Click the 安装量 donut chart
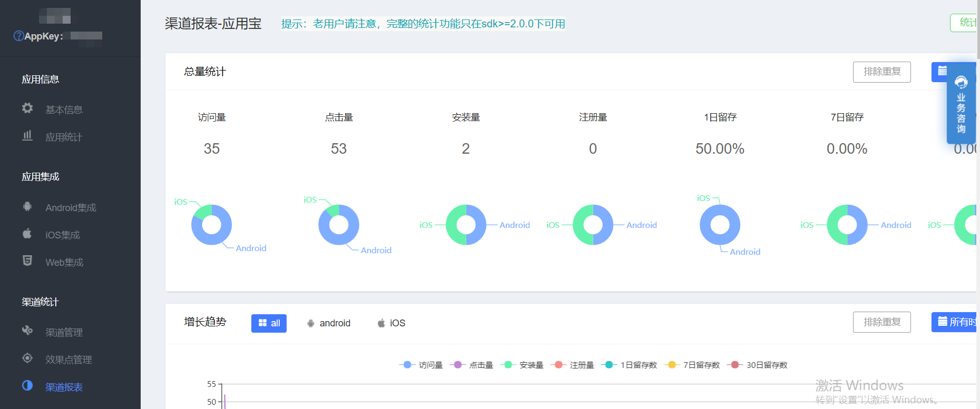Image resolution: width=980 pixels, height=409 pixels. pos(466,225)
